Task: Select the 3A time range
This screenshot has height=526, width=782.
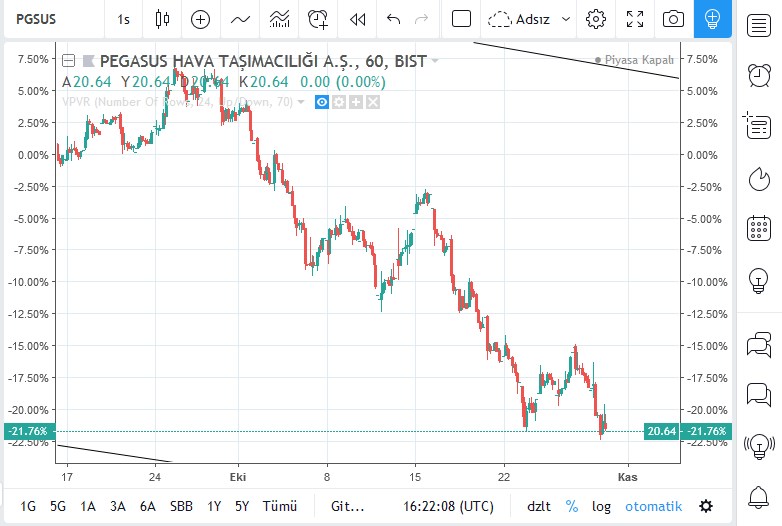Action: tap(118, 507)
